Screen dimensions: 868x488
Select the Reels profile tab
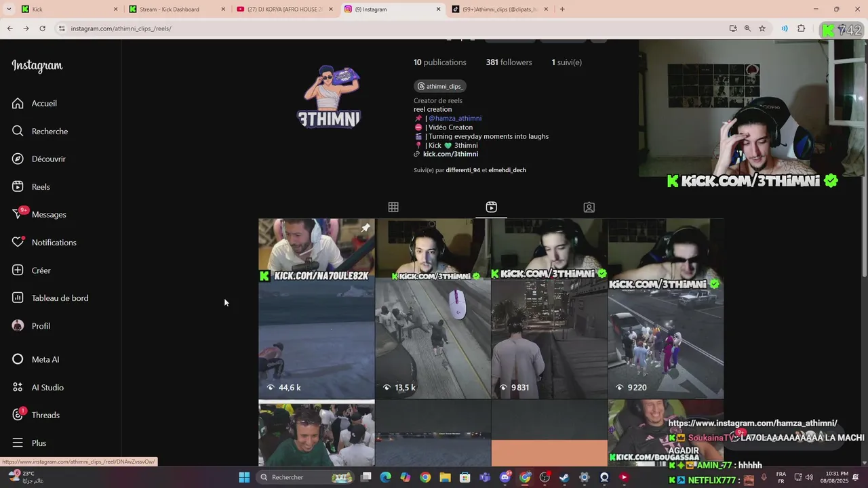coord(492,207)
